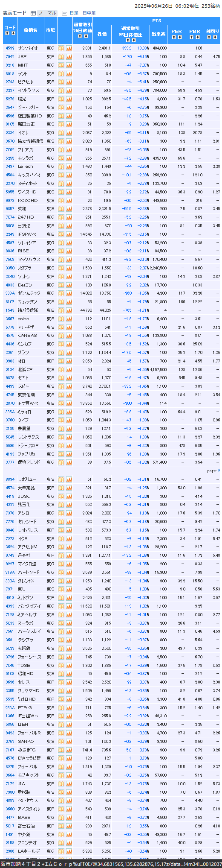The width and height of the screenshot is (222, 868).
Task: Select the キッズバイオ name cell
Action: (30, 175)
